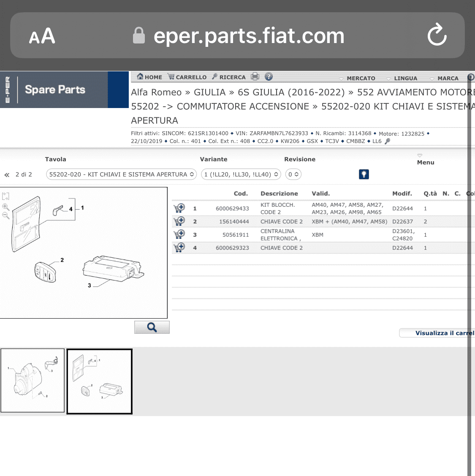Go to the previous table arrow
Viewport: 475px width, 476px height.
pyautogui.click(x=7, y=175)
